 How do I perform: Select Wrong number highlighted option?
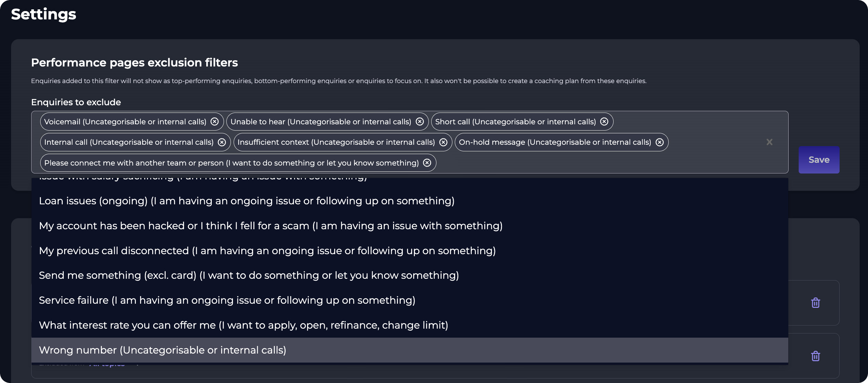(410, 350)
